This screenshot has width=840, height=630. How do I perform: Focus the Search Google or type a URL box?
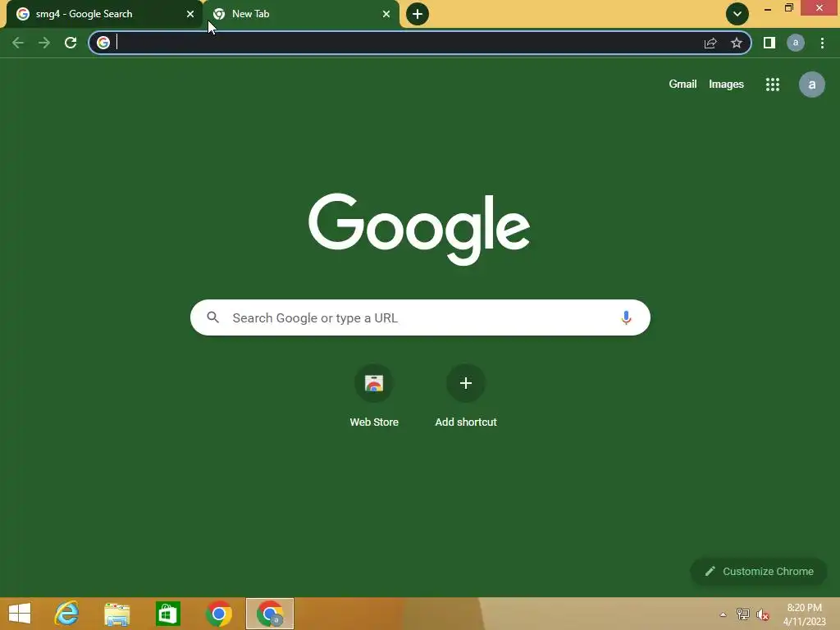(x=420, y=317)
